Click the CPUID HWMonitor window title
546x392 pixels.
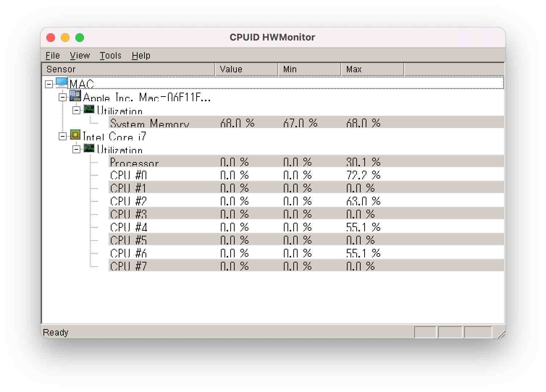click(272, 37)
